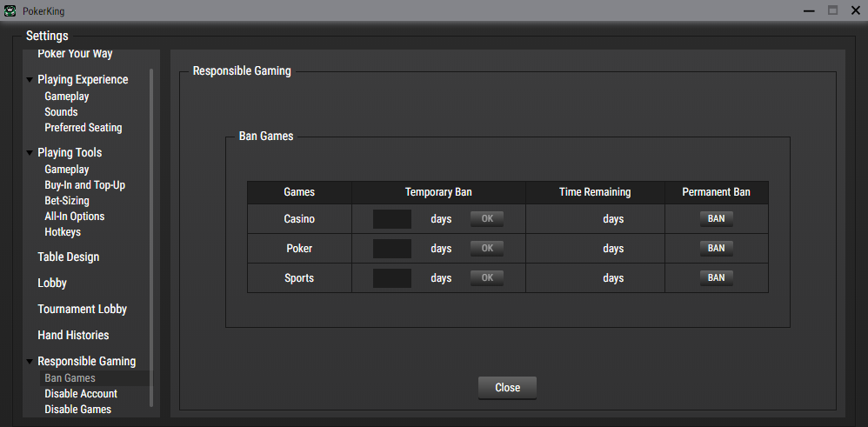Select Sounds settings
Screen dimensions: 868x427
(61, 112)
